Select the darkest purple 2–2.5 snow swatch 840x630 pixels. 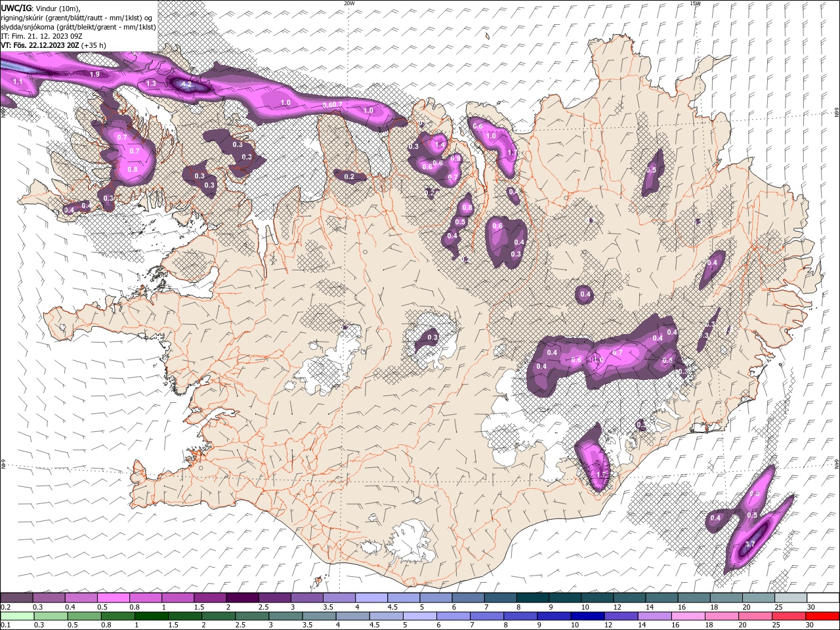(242, 598)
